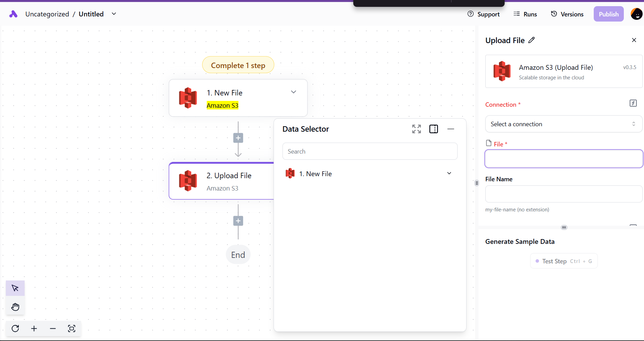The height and width of the screenshot is (341, 644).
Task: Select the hand pan tool
Action: (15, 307)
